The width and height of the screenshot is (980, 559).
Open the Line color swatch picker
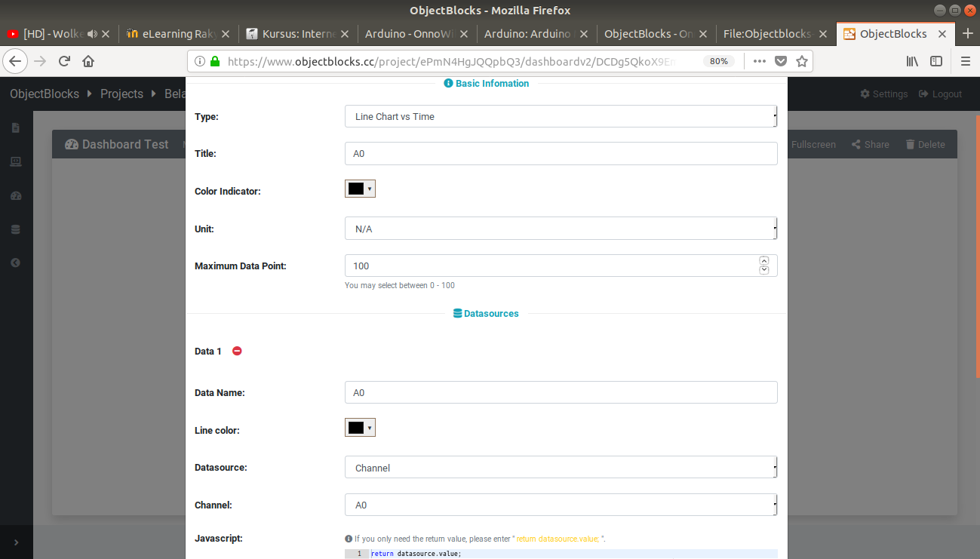tap(360, 428)
